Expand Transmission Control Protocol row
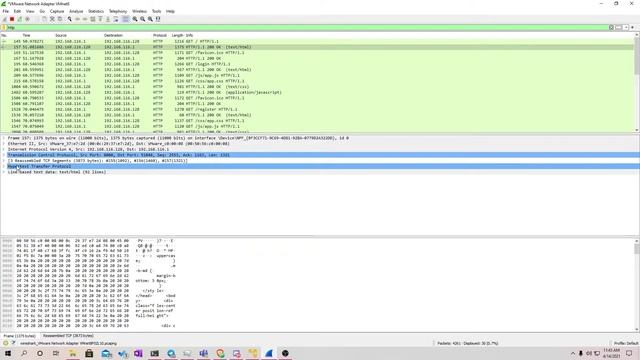 [4, 155]
